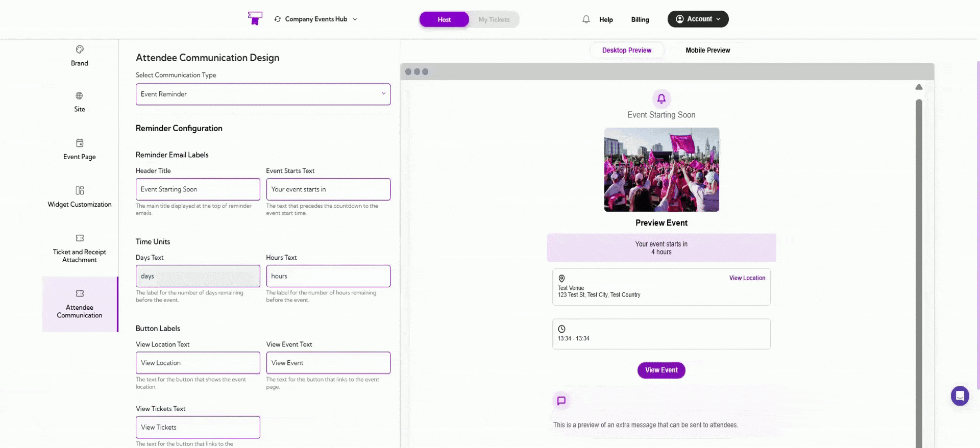Click the sync icon beside Company Events Hub
The width and height of the screenshot is (980, 448).
(x=278, y=19)
